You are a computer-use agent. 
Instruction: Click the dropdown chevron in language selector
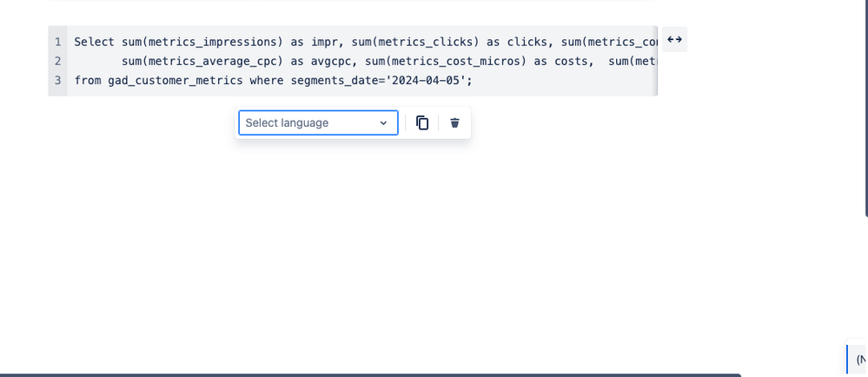coord(383,122)
